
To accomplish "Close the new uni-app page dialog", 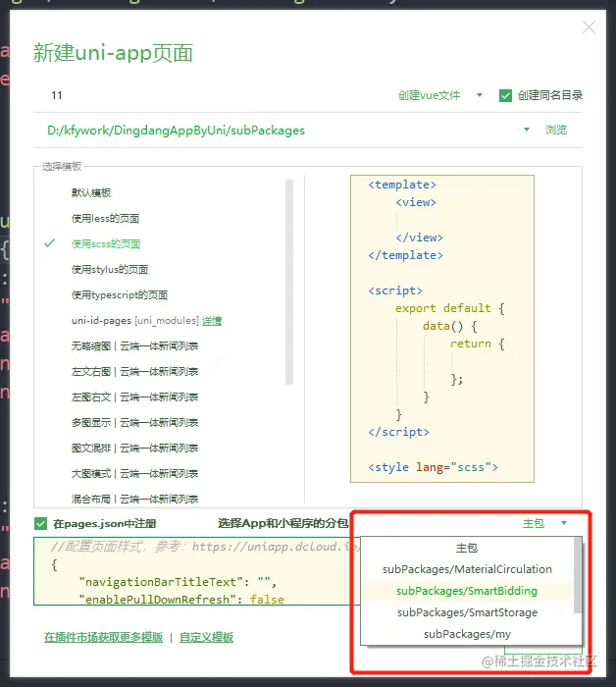I will [589, 27].
